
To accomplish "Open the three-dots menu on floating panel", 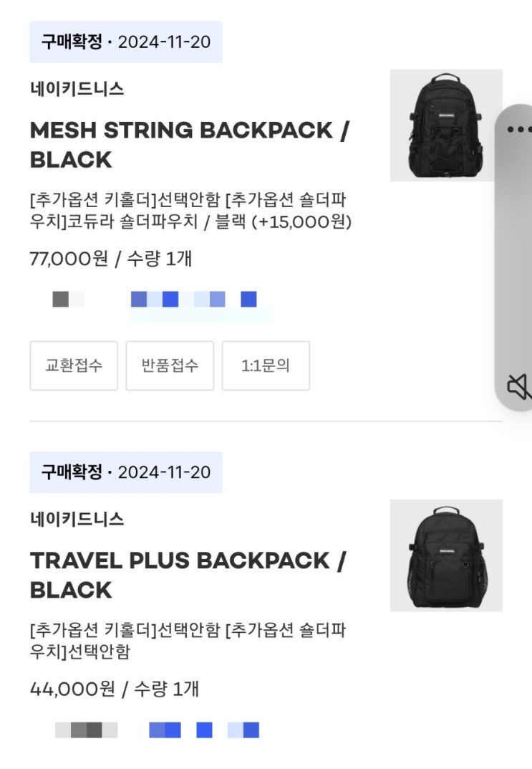I will coord(521,130).
